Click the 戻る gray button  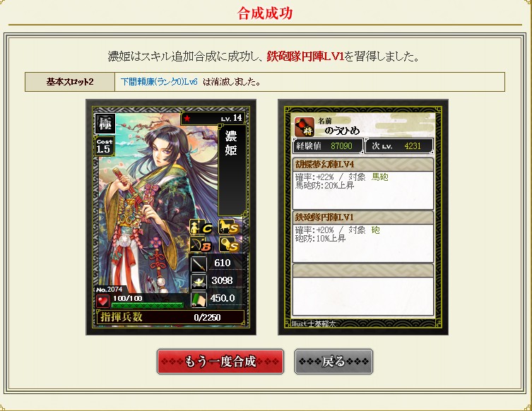(x=333, y=362)
